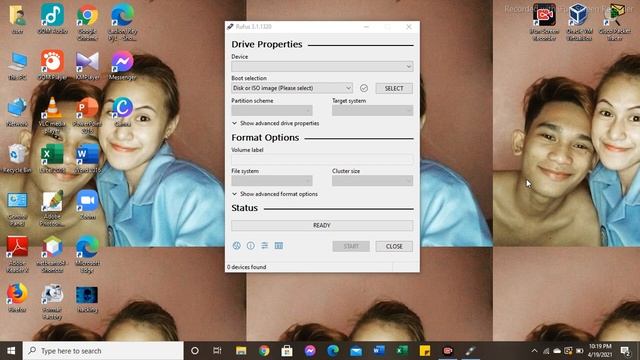
Task: Open KMPlayer desktop shortcut
Action: pos(87,64)
